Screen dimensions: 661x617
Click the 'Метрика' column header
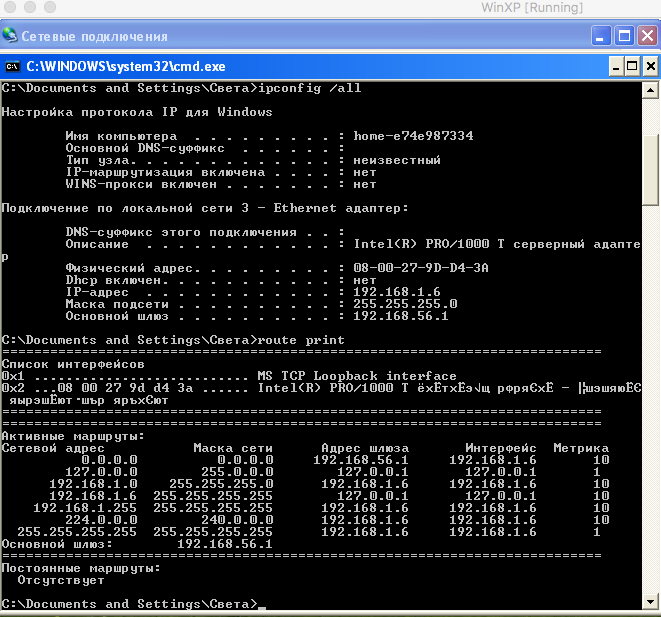581,448
